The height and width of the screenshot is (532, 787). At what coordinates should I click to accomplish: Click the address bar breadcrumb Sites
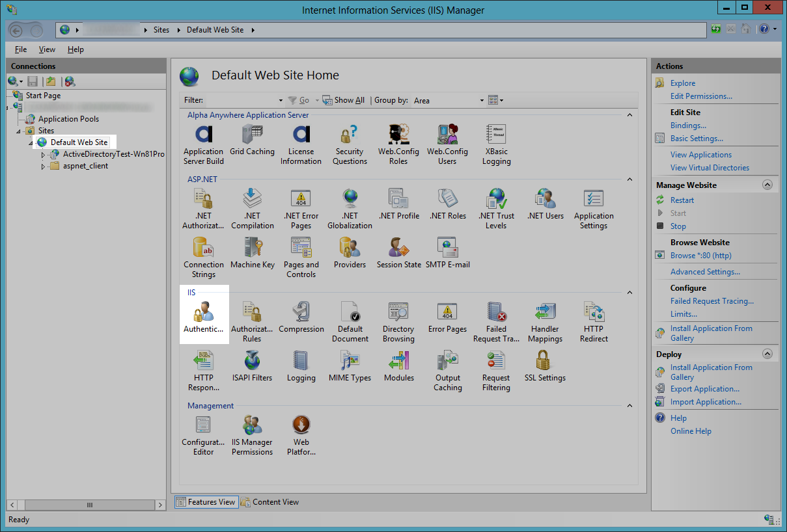[161, 30]
